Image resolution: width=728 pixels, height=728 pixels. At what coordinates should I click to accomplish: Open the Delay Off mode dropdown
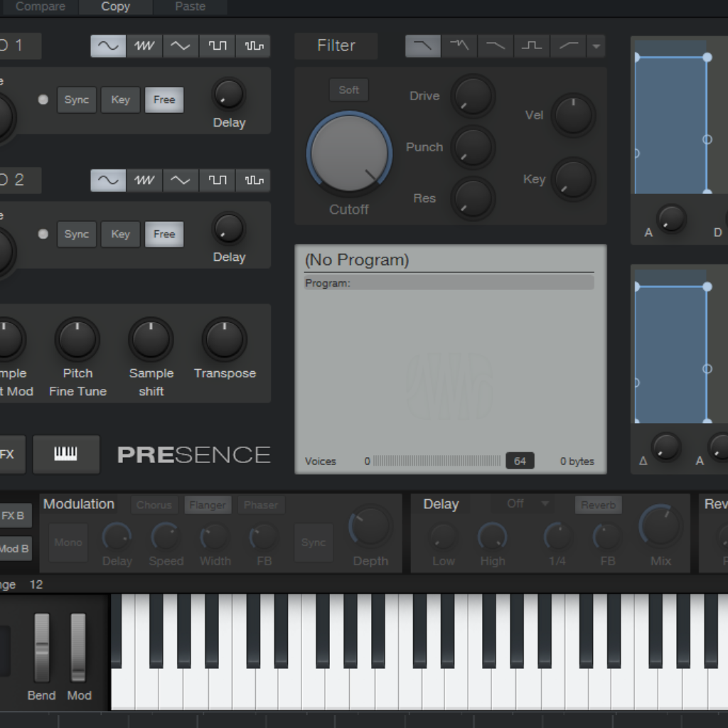coord(523,504)
